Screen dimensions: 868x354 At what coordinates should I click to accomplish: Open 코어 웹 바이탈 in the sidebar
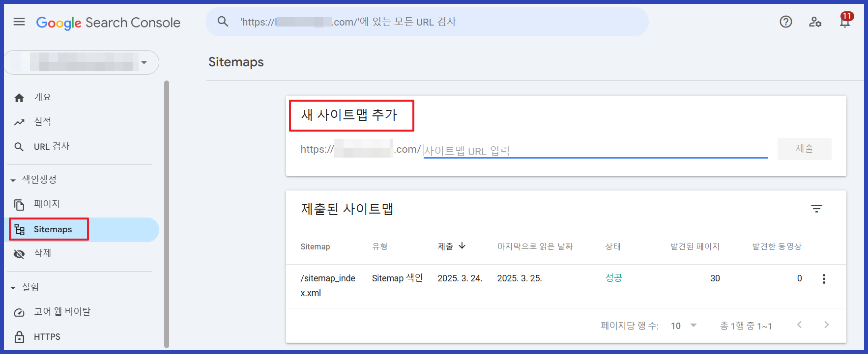tap(82, 312)
